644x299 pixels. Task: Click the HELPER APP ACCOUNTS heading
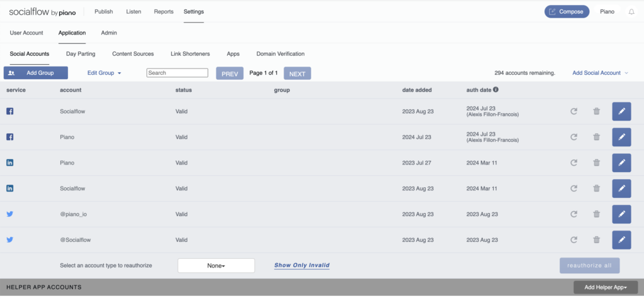coord(43,287)
